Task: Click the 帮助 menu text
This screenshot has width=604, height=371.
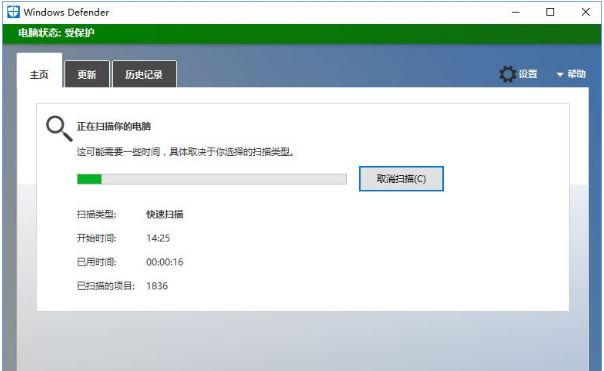Action: tap(576, 74)
